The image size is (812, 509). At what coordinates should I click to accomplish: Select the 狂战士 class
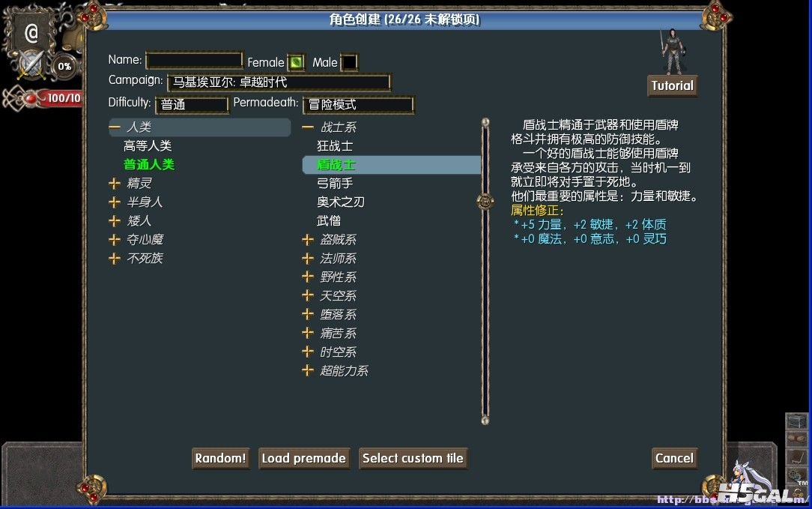335,145
